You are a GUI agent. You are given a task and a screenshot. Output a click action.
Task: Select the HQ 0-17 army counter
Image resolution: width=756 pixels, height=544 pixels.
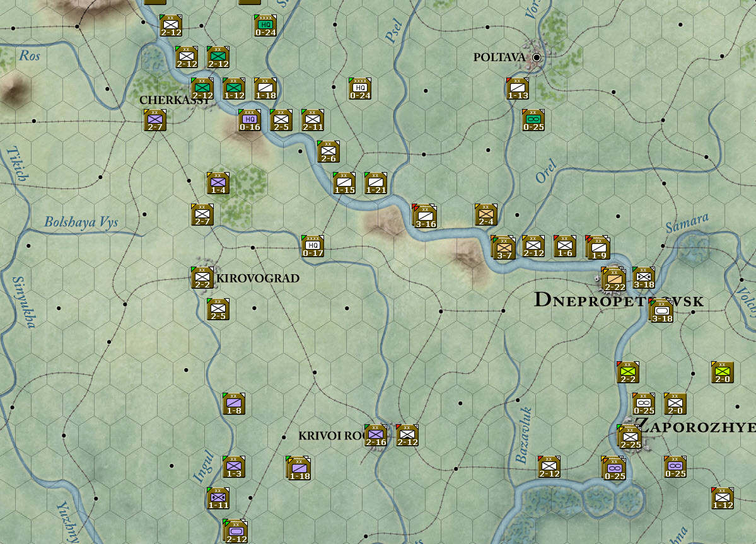click(313, 246)
